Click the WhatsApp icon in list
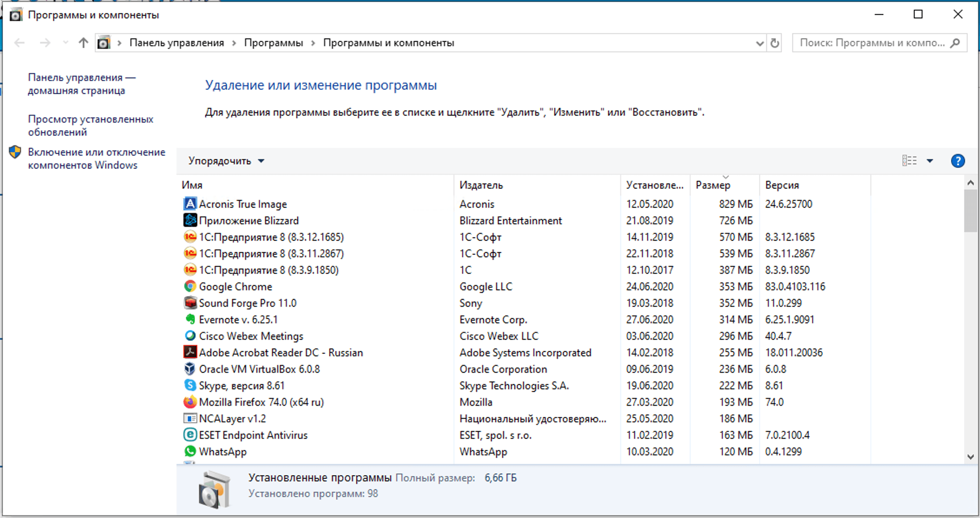 pos(190,452)
